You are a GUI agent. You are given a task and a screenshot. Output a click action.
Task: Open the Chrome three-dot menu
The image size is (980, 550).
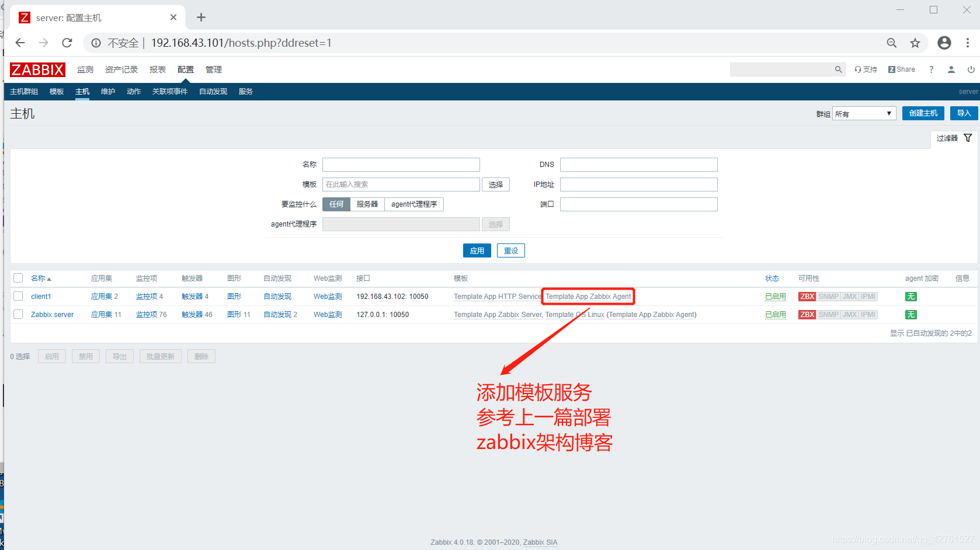968,43
